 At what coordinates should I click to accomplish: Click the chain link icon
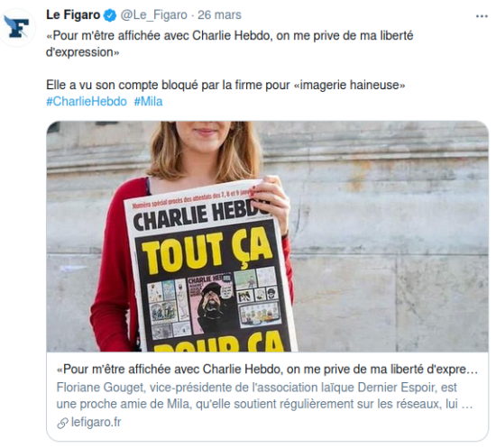[62, 423]
